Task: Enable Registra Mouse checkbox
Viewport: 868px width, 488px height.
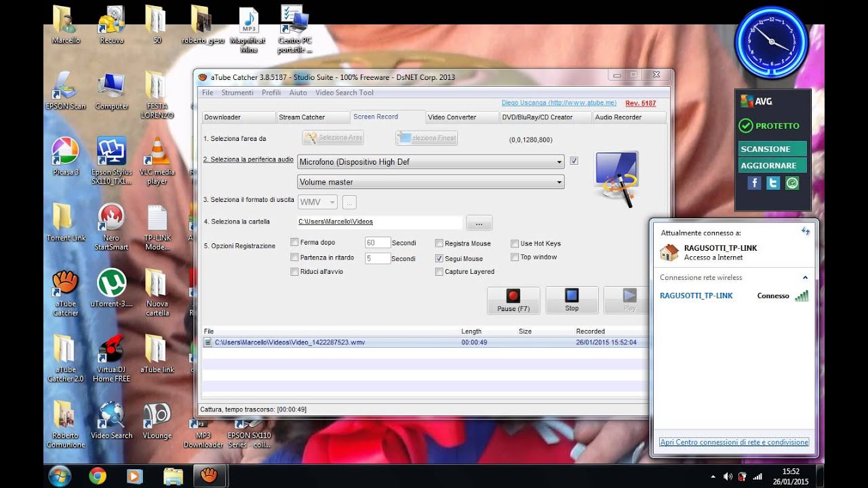Action: 439,243
